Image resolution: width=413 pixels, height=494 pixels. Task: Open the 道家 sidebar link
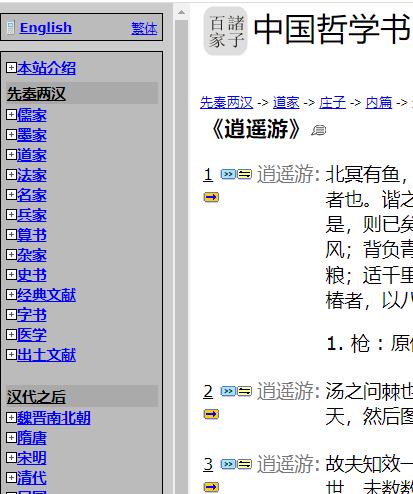point(32,155)
